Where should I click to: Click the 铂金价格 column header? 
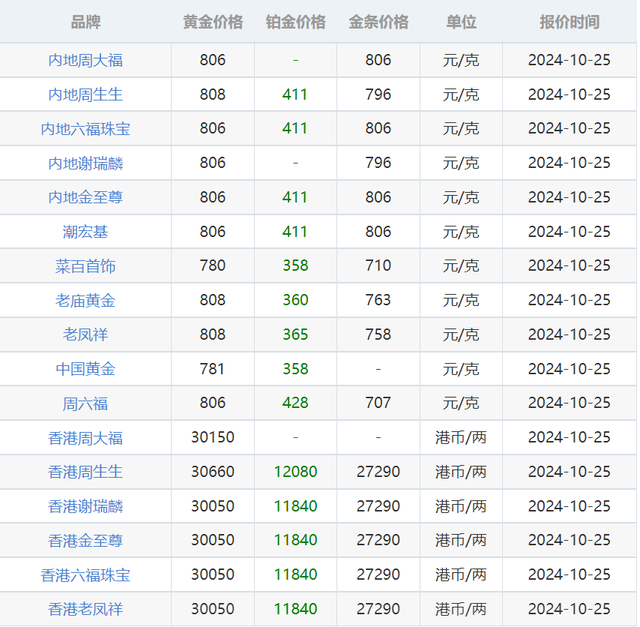[296, 22]
